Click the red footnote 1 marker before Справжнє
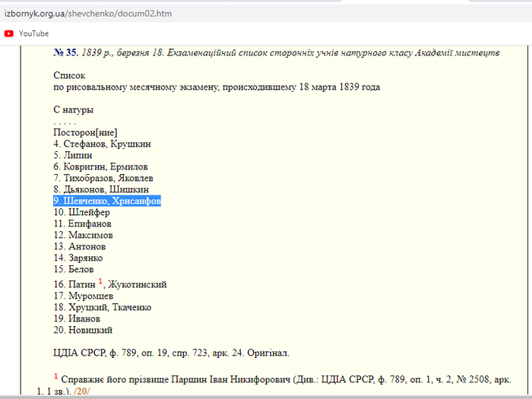 (55, 375)
